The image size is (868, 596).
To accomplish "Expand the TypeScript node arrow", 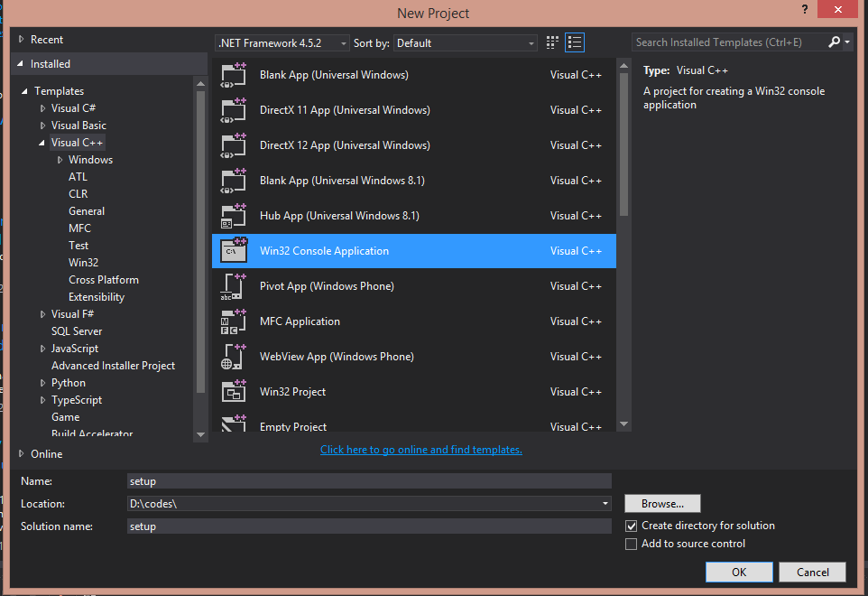I will [x=42, y=400].
